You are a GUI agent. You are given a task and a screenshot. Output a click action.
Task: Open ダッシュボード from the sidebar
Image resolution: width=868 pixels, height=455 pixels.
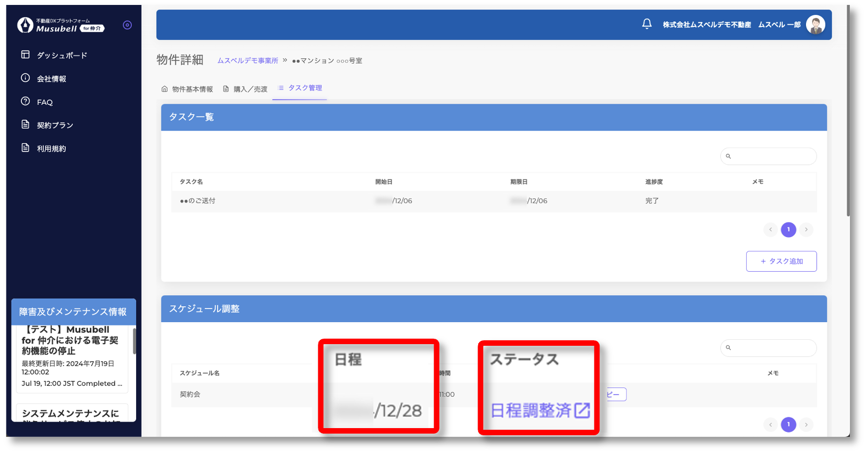[61, 55]
